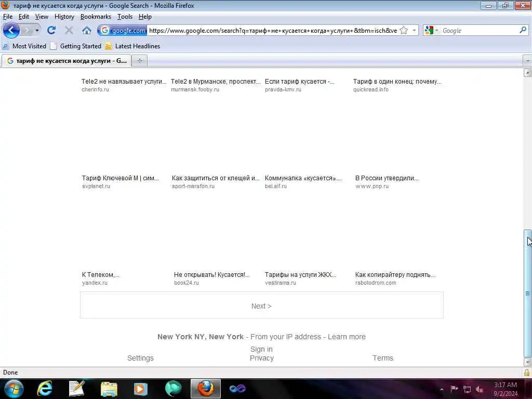Open the back/forward history dropdown arrow

[37, 31]
